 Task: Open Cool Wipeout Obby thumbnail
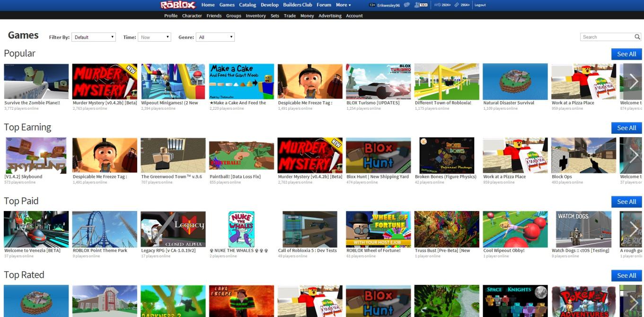point(515,229)
